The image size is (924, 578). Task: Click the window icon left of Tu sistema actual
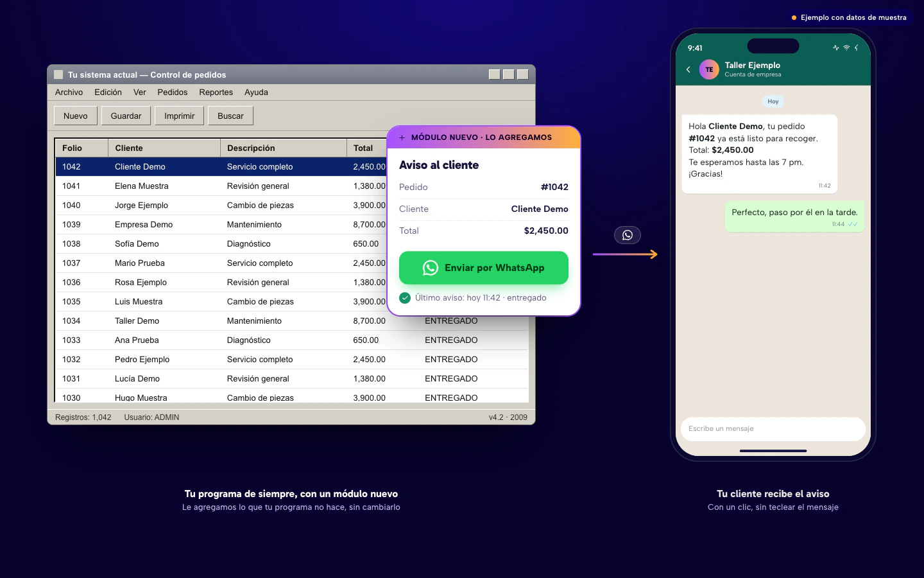click(58, 74)
